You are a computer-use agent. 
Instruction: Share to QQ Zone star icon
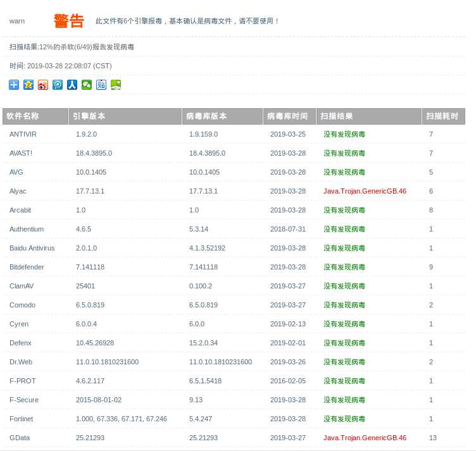(x=28, y=85)
